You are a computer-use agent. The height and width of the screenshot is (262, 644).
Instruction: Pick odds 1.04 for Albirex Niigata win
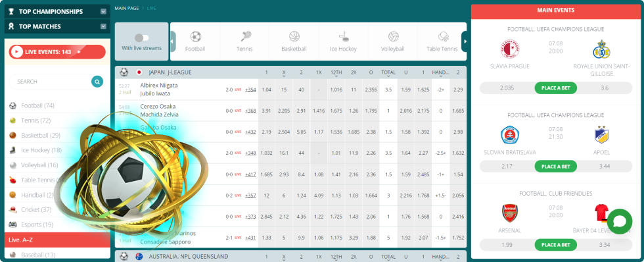pyautogui.click(x=267, y=90)
